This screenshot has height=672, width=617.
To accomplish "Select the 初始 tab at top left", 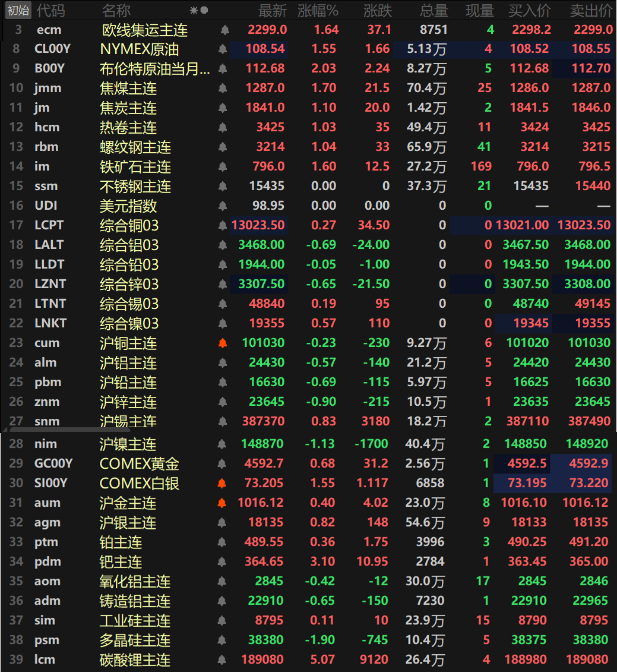I will tap(18, 10).
